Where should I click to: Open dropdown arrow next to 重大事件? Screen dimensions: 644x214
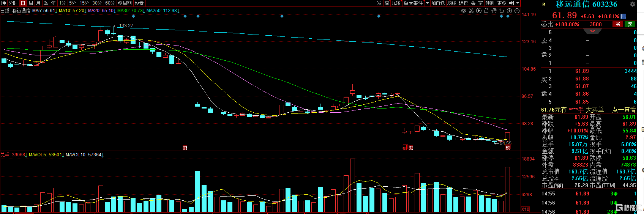coord(427,3)
